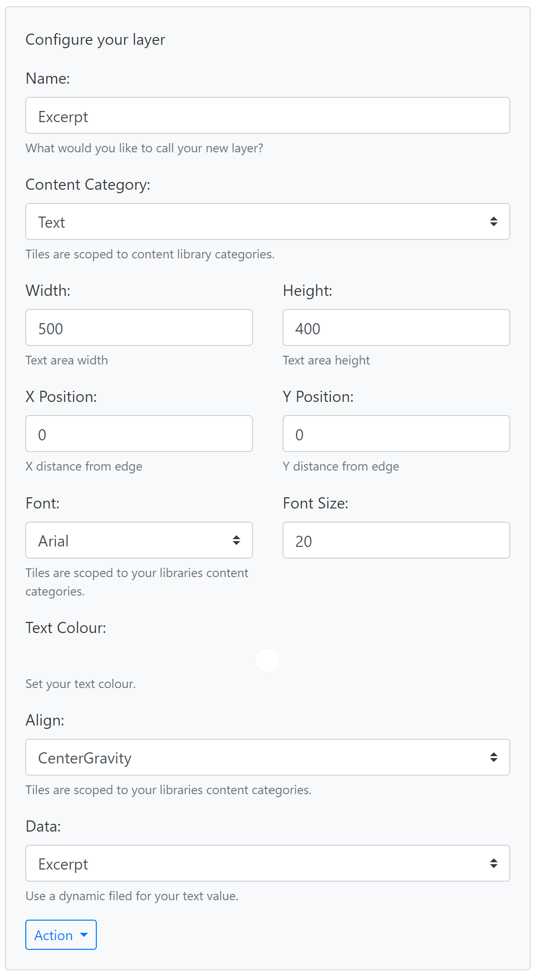Click the Name input field containing Excerpt

pyautogui.click(x=268, y=116)
